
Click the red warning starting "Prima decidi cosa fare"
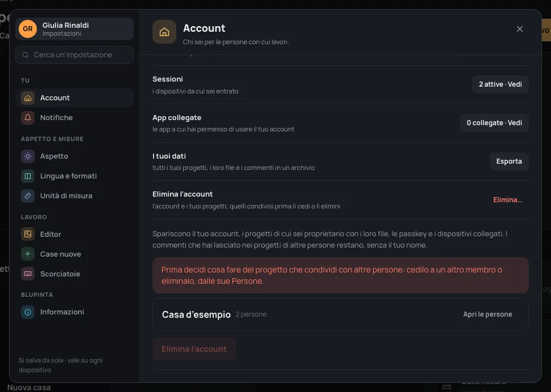click(x=341, y=275)
